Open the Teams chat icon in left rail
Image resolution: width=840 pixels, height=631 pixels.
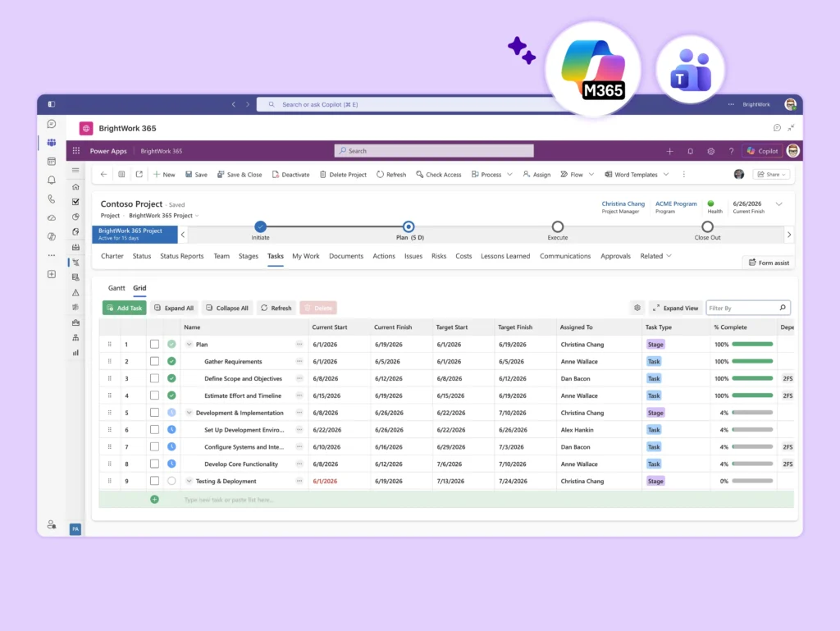click(x=52, y=124)
